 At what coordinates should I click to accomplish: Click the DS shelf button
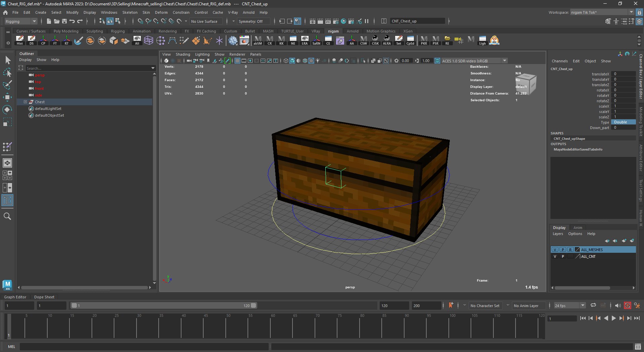coord(32,41)
